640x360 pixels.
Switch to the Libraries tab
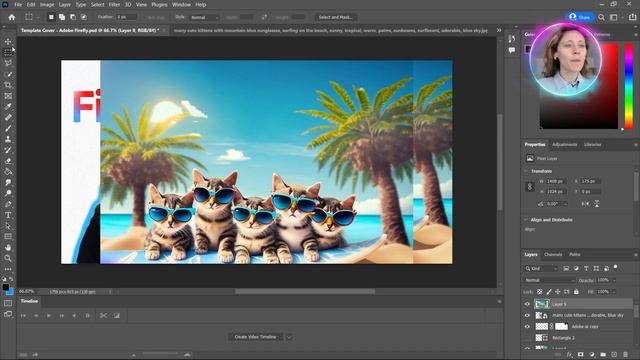[592, 144]
